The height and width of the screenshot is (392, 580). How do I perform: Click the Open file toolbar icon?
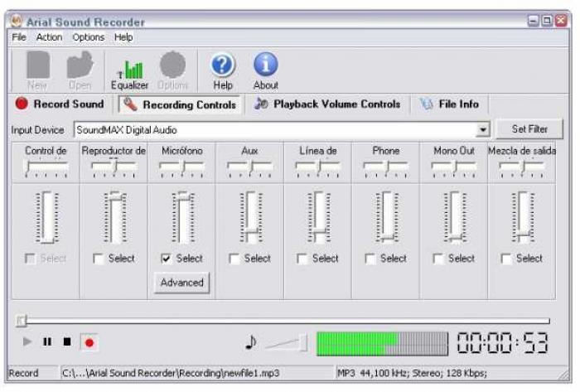pos(80,70)
